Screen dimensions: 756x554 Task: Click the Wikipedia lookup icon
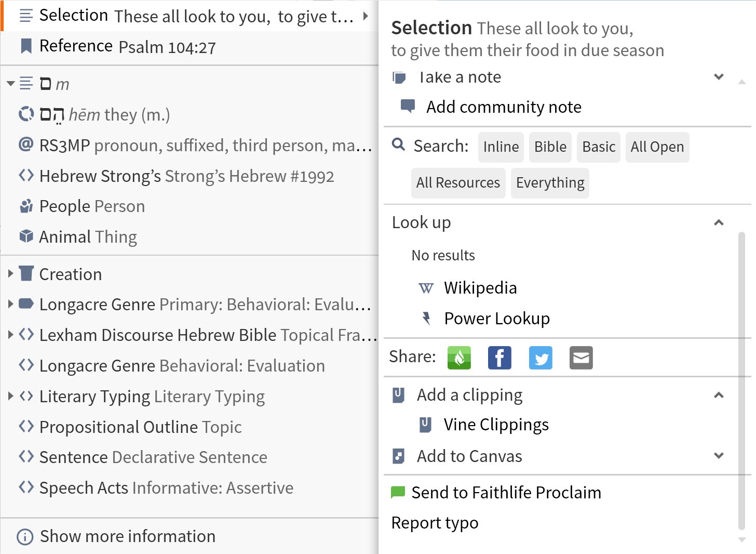[x=426, y=288]
